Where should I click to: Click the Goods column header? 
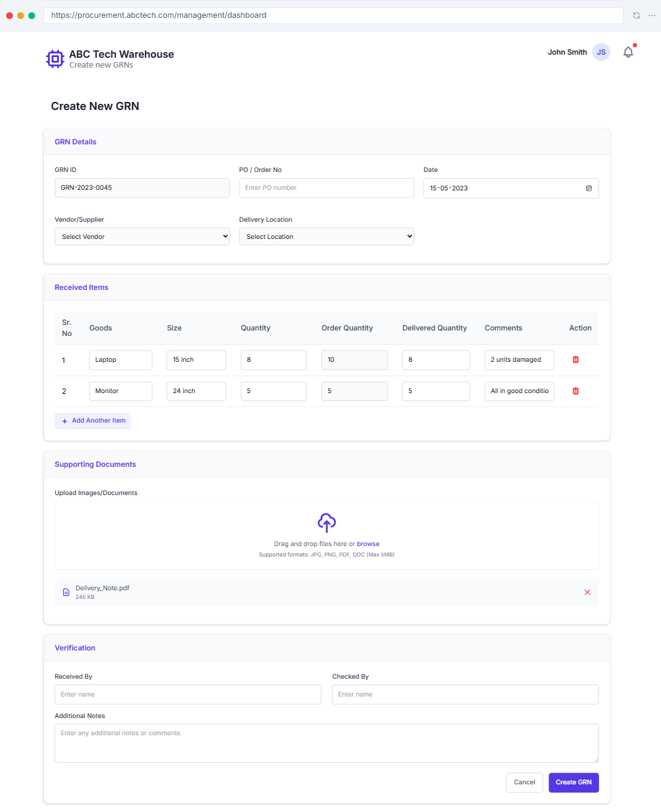coord(101,328)
